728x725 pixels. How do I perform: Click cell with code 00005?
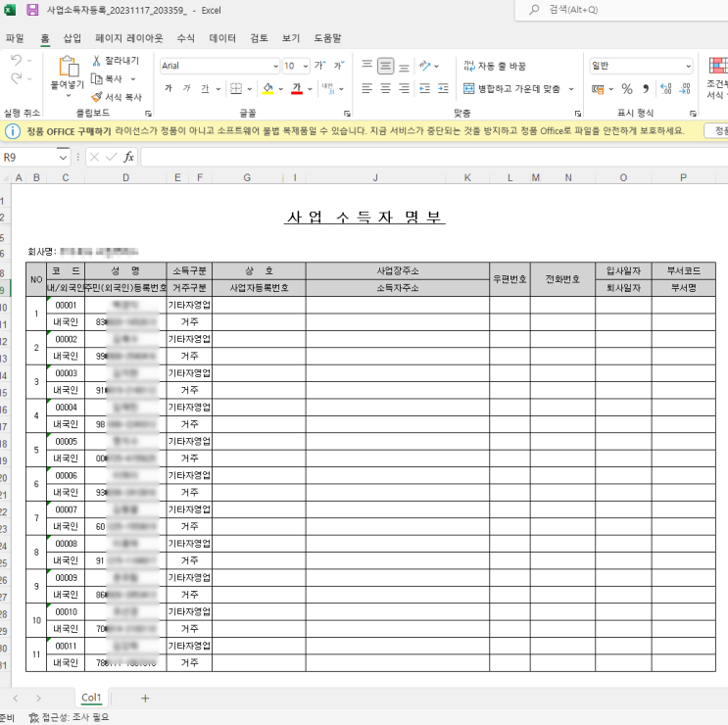coord(66,442)
